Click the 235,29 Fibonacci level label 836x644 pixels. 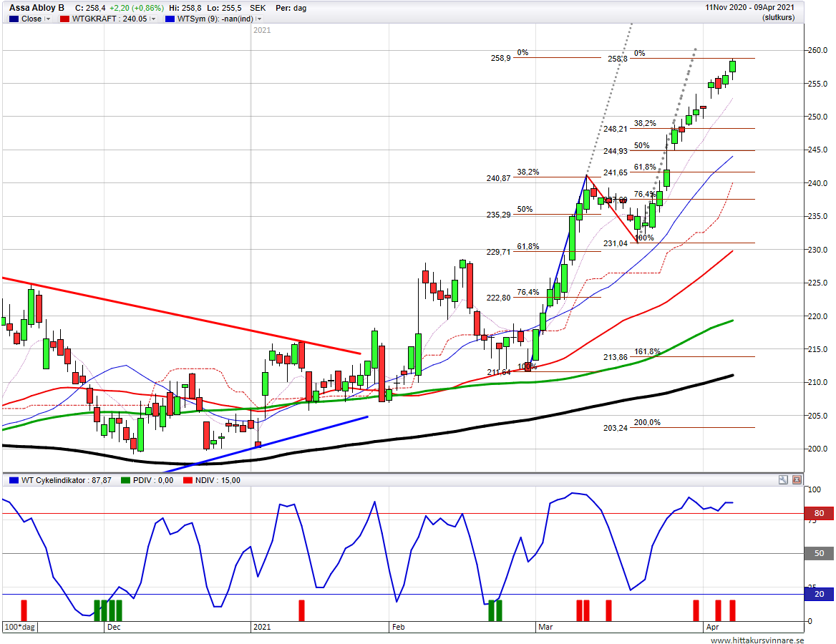pyautogui.click(x=498, y=215)
